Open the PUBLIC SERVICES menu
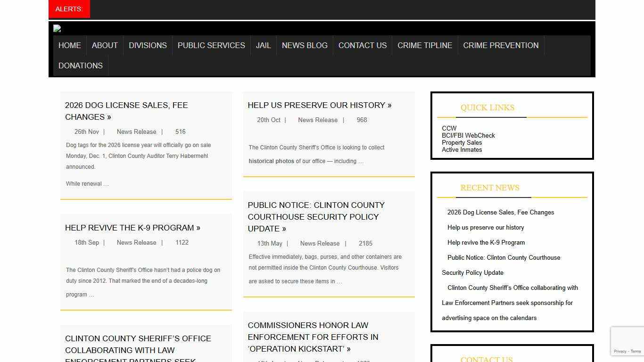Screen dimensions: 644x362 click(x=211, y=45)
